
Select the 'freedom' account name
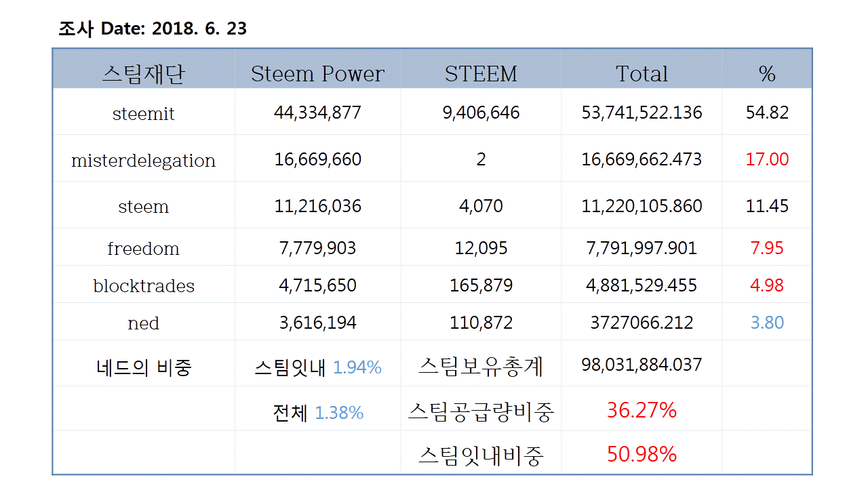click(143, 248)
